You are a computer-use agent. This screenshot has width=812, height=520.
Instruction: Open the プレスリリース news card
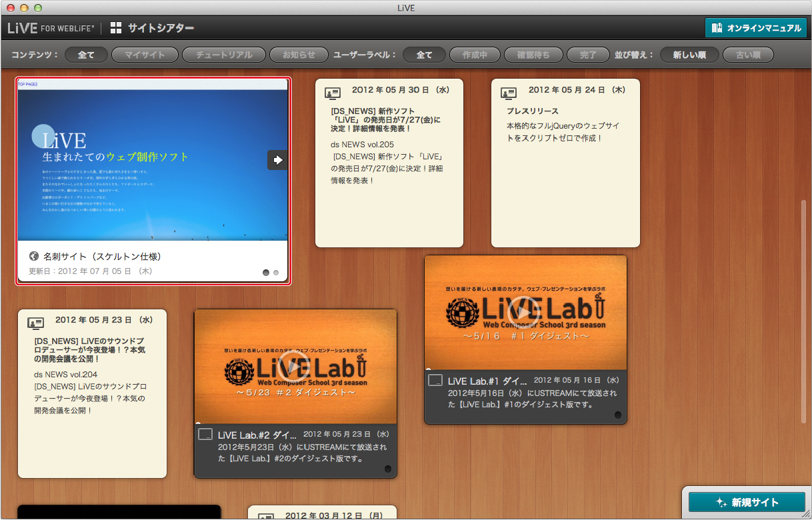[565, 163]
